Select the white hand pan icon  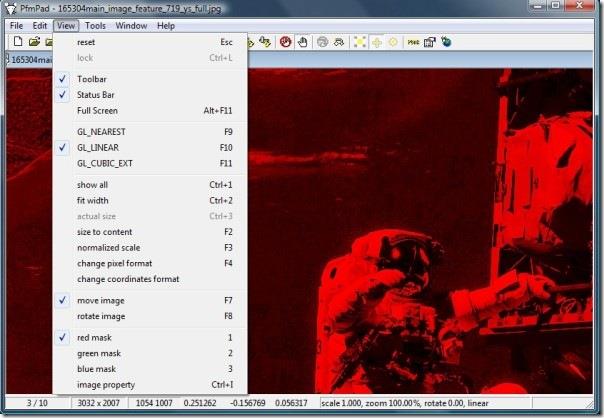(303, 42)
